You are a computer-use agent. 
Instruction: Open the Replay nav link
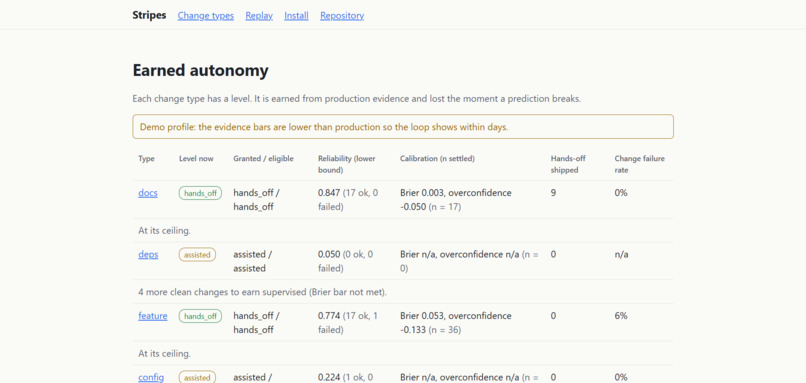click(x=259, y=16)
